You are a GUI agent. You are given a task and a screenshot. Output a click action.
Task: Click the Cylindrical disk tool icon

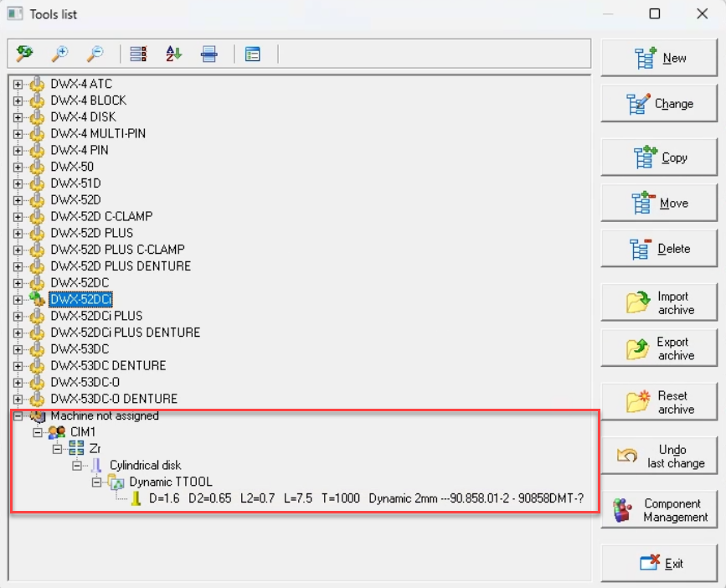tap(96, 466)
